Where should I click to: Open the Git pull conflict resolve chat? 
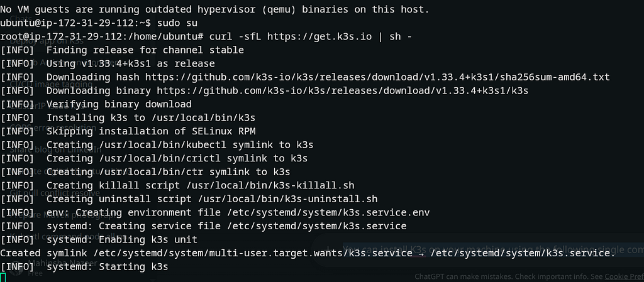pos(55,193)
